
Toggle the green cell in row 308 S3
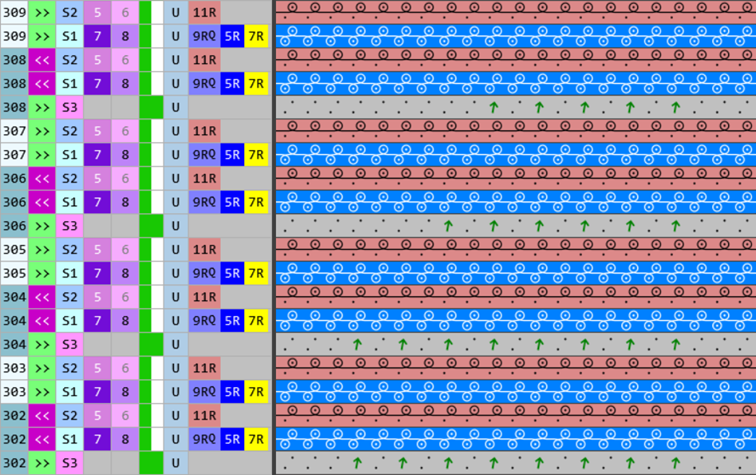pyautogui.click(x=151, y=107)
